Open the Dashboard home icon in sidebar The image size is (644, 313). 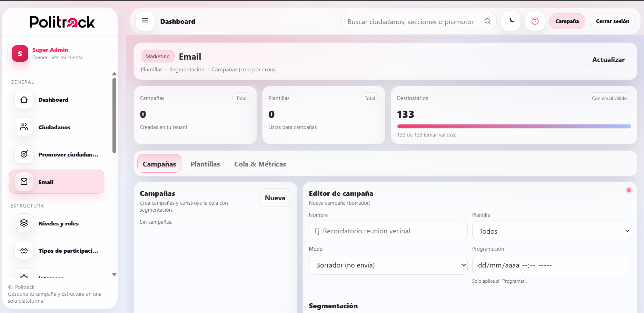point(23,99)
